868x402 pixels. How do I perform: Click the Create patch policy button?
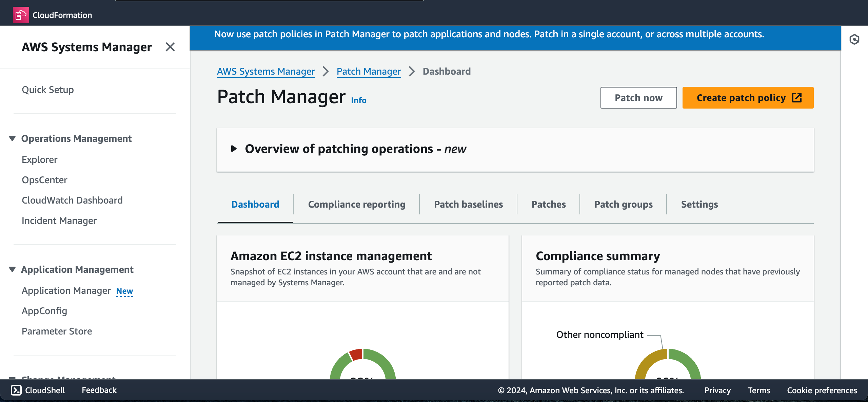click(x=748, y=98)
